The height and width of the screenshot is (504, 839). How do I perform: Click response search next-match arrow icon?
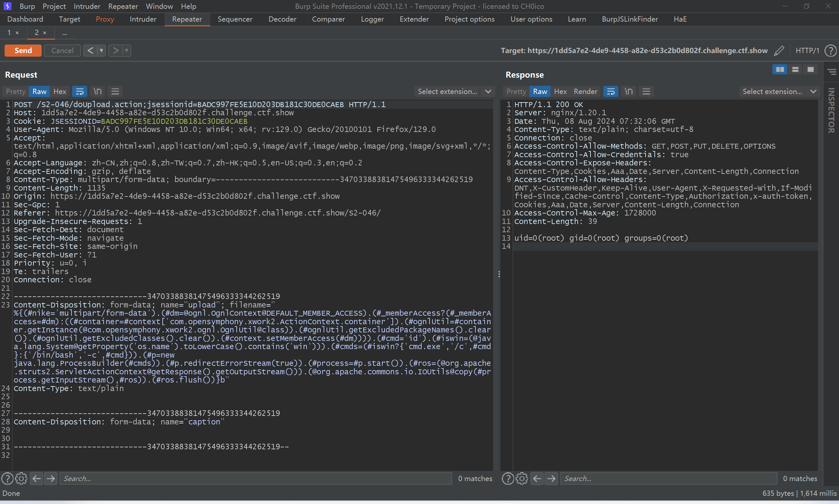[x=551, y=478]
